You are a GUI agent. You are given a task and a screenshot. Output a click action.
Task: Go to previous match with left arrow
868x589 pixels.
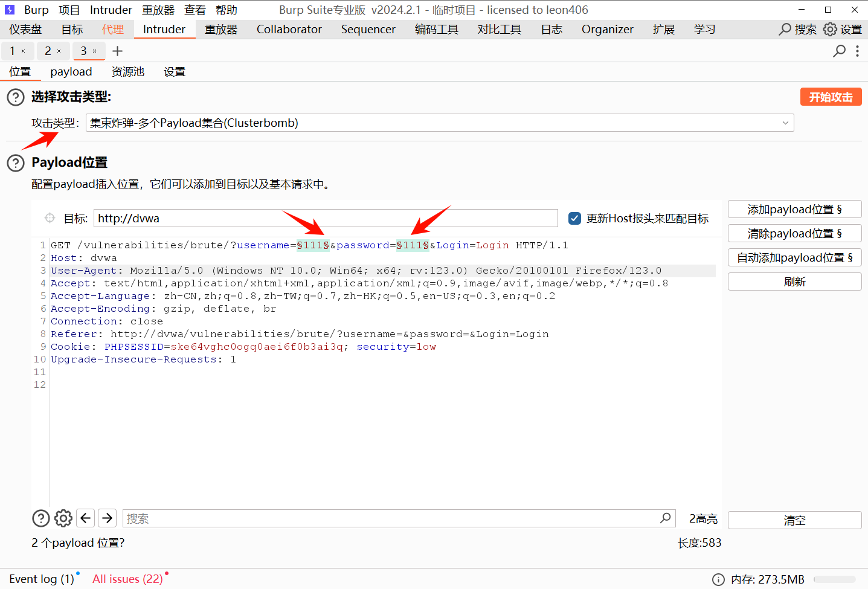coord(86,518)
